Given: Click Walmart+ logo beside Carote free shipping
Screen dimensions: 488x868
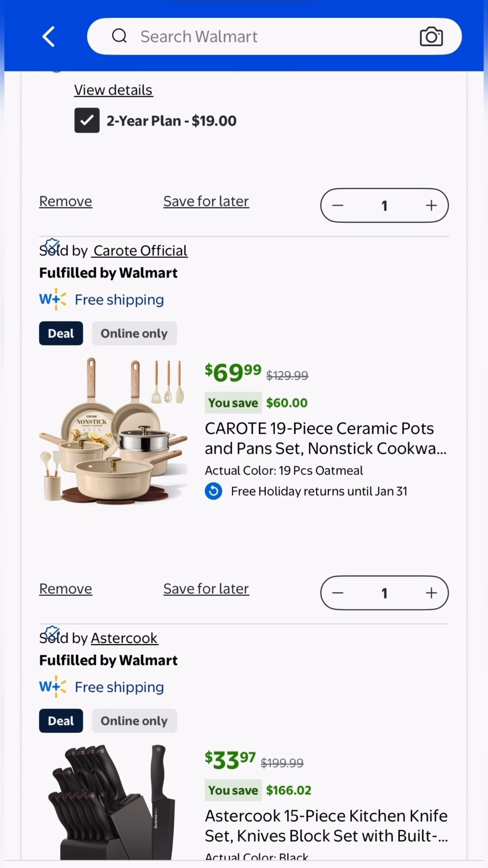Looking at the screenshot, I should [53, 299].
